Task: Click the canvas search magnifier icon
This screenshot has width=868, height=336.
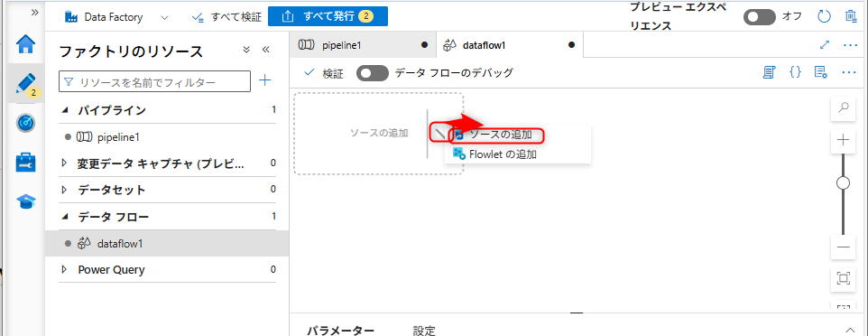Action: tap(844, 108)
